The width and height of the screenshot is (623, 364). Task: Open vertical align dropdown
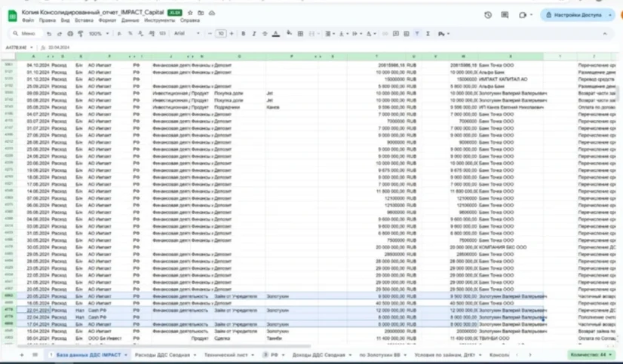pos(342,34)
